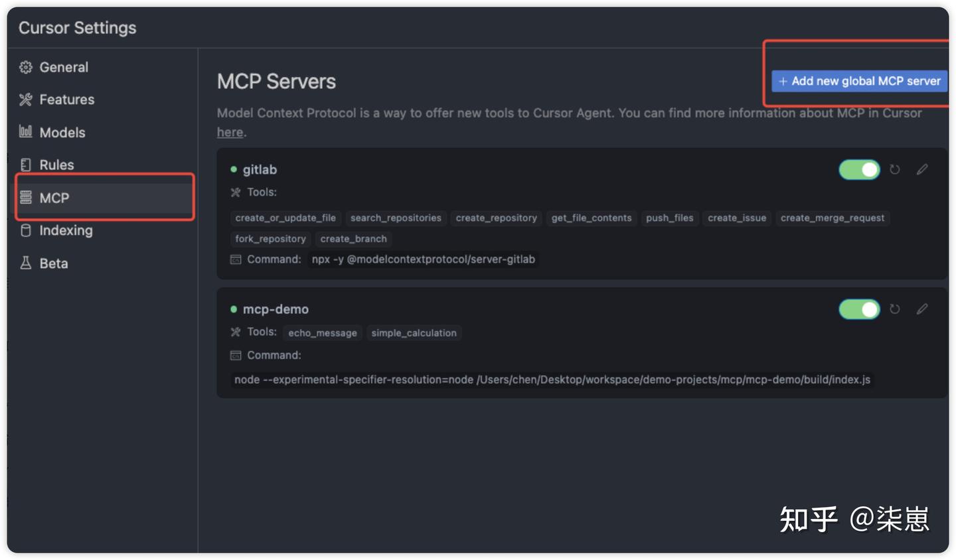
Task: Turn off the mcp-demo server
Action: point(859,309)
